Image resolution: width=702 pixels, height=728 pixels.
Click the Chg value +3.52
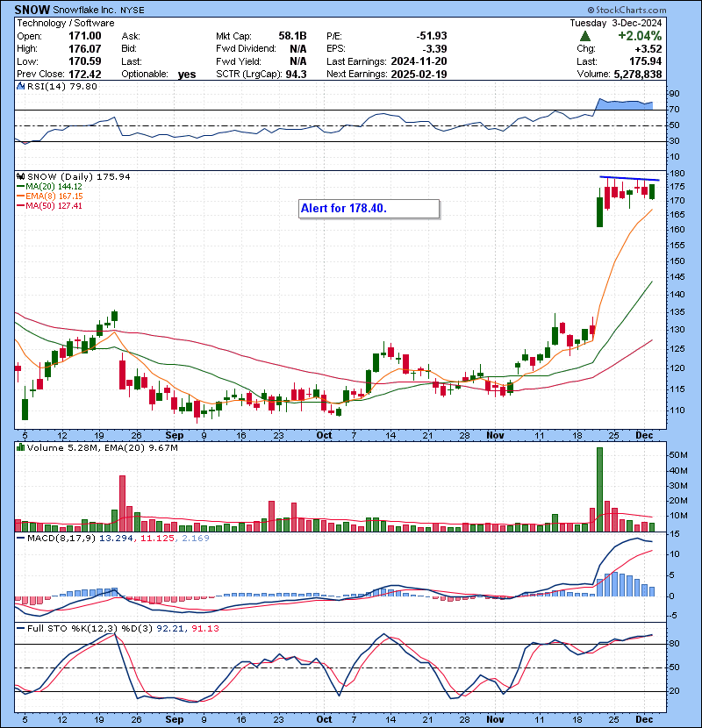tap(649, 48)
